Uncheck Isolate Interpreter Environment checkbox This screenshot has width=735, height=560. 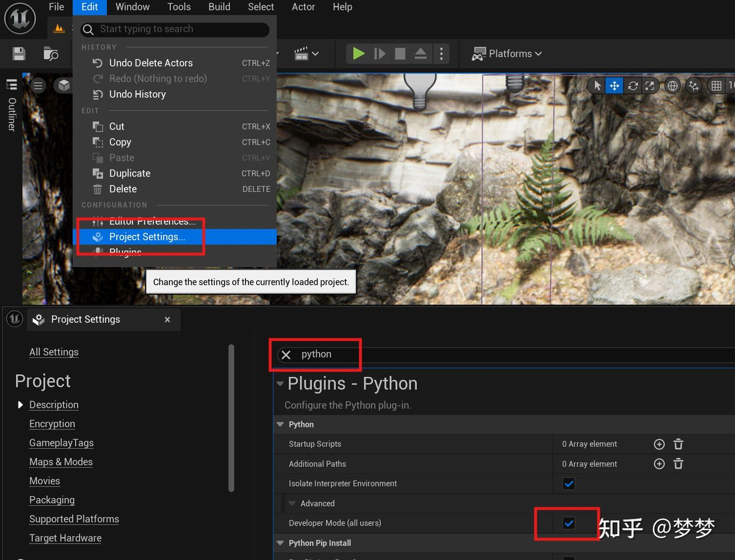click(x=569, y=483)
